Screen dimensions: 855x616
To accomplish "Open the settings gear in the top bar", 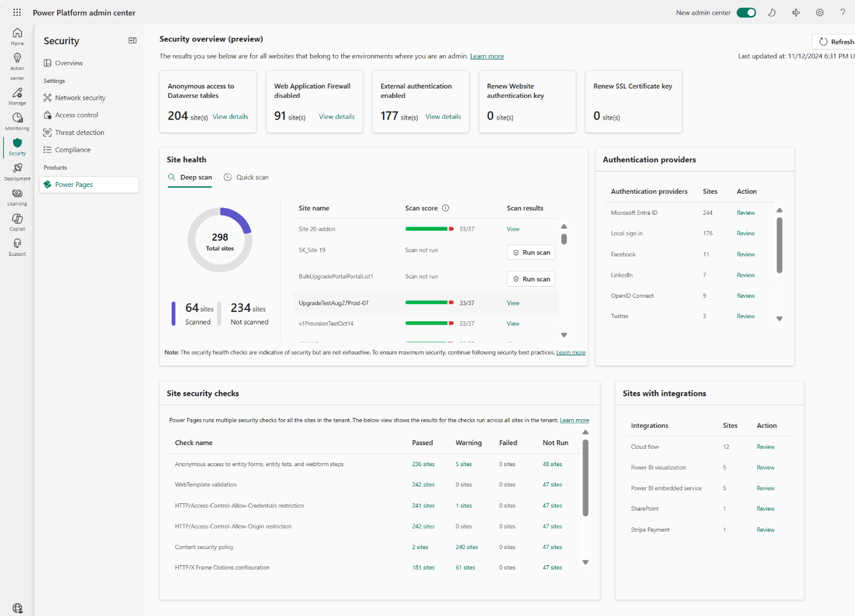I will [820, 12].
